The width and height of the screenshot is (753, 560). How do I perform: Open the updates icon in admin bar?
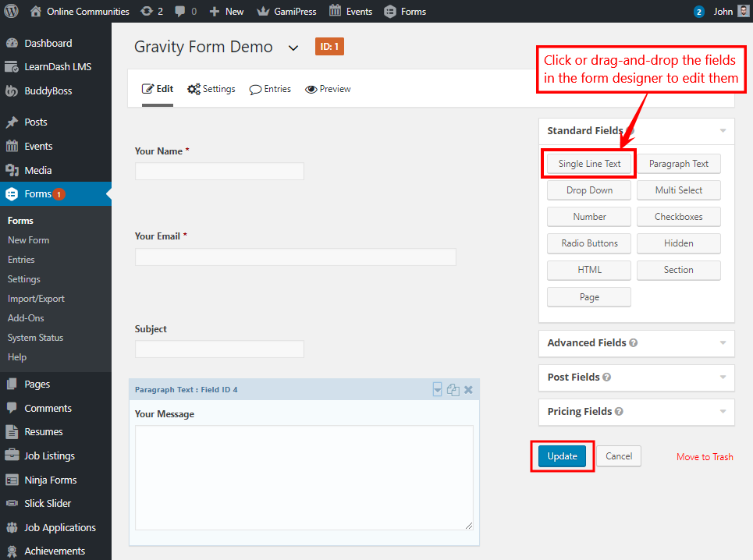(x=146, y=11)
